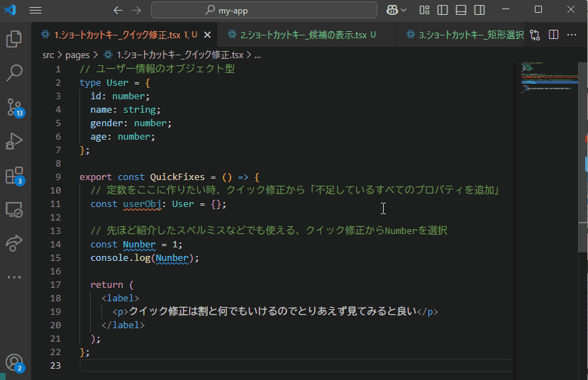Open the Accounts menu

[x=15, y=363]
